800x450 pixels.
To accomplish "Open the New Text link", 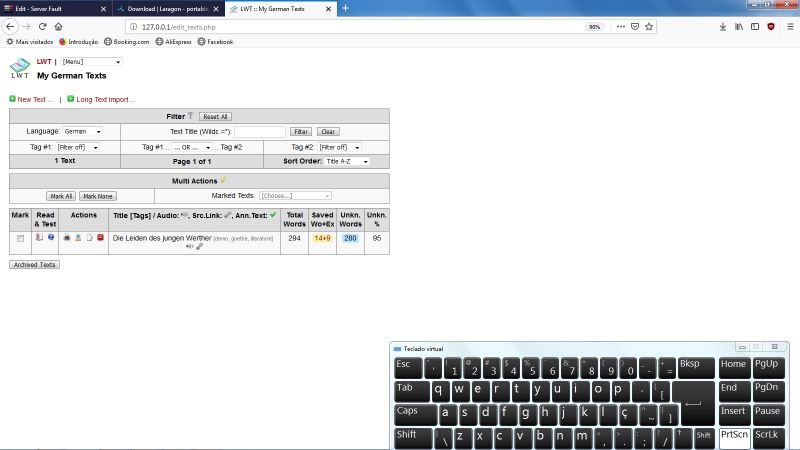I will click(35, 99).
